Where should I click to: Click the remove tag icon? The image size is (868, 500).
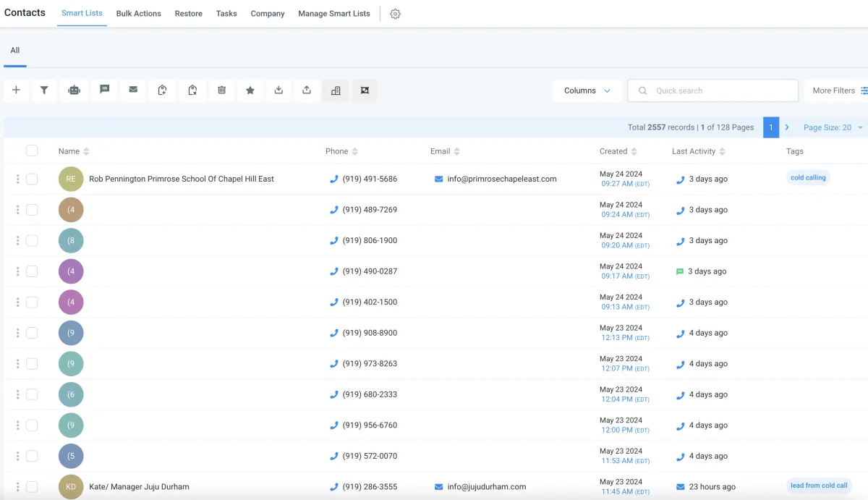click(192, 90)
